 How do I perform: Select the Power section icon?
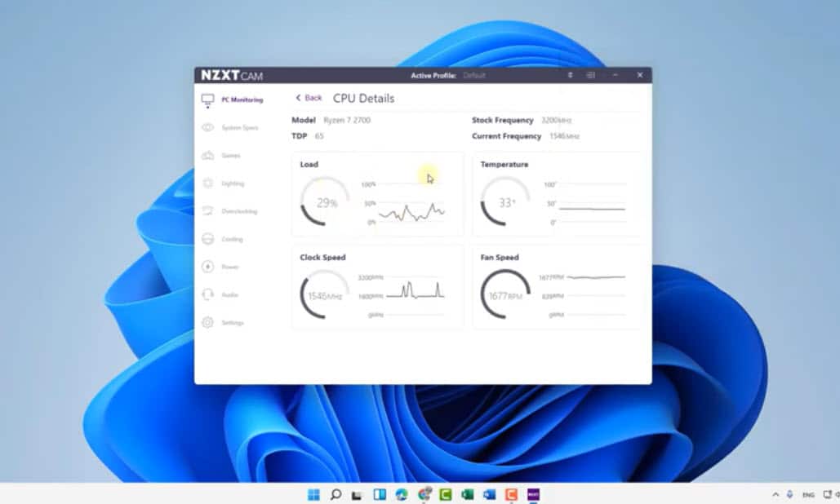click(x=207, y=267)
